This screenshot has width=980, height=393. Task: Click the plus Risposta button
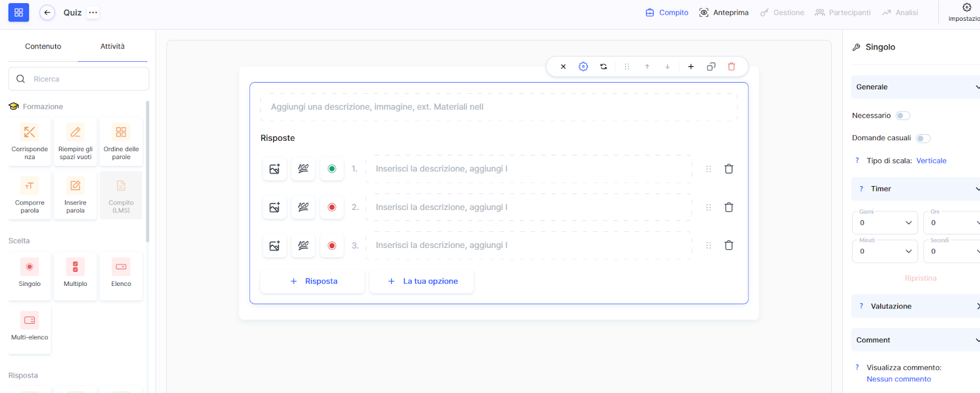click(313, 282)
